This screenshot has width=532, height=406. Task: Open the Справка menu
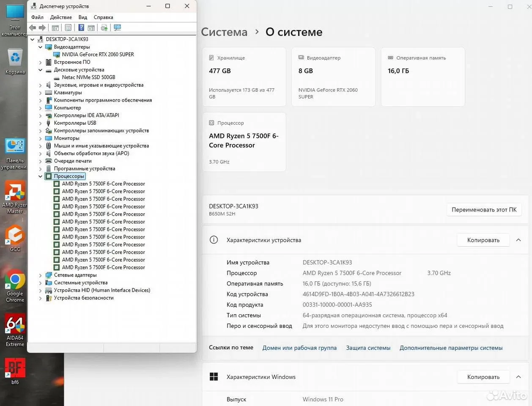point(103,17)
